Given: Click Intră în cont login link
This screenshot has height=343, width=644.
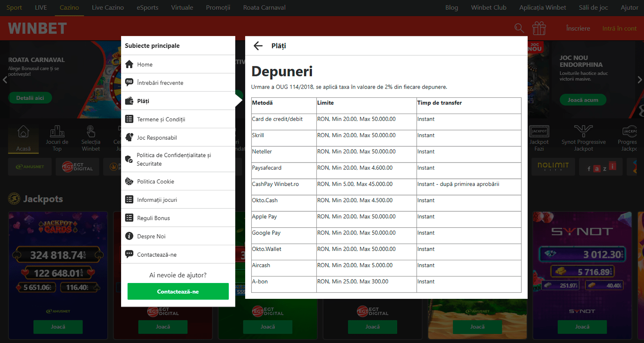Looking at the screenshot, I should pos(619,28).
